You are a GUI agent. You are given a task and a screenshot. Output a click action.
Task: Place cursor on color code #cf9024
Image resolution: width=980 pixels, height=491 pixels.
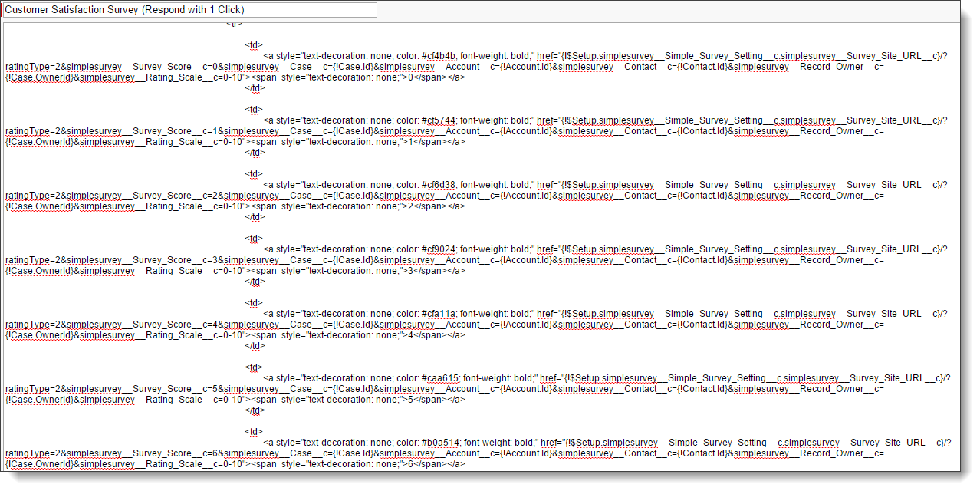point(438,249)
